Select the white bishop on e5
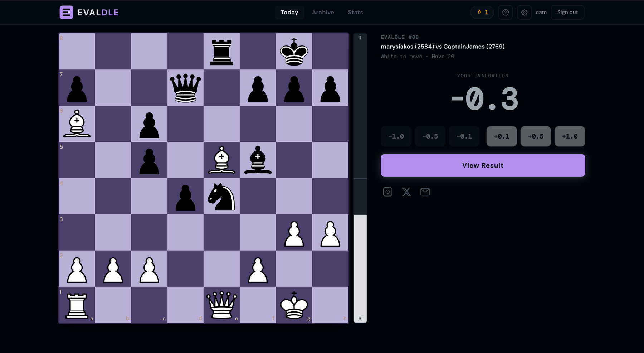 pyautogui.click(x=222, y=160)
